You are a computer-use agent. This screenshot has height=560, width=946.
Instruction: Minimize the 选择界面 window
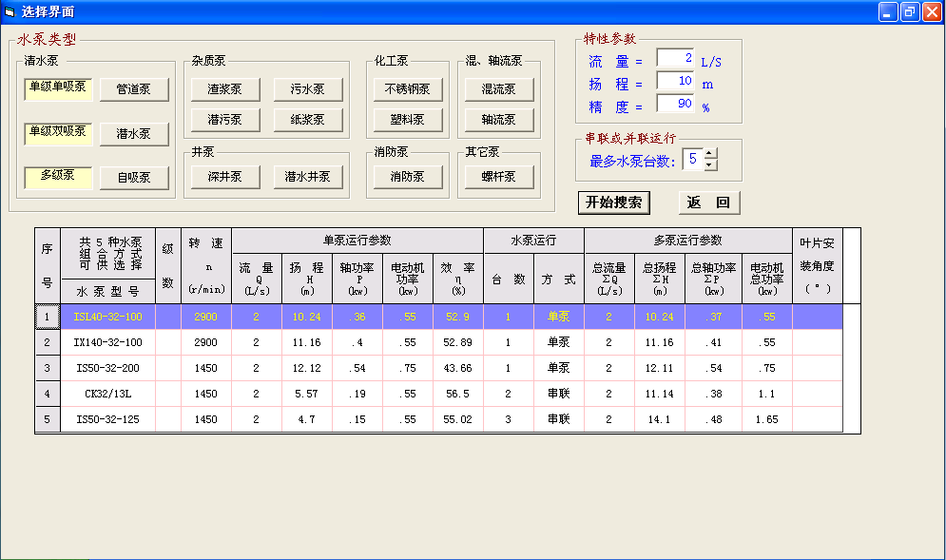coord(887,12)
